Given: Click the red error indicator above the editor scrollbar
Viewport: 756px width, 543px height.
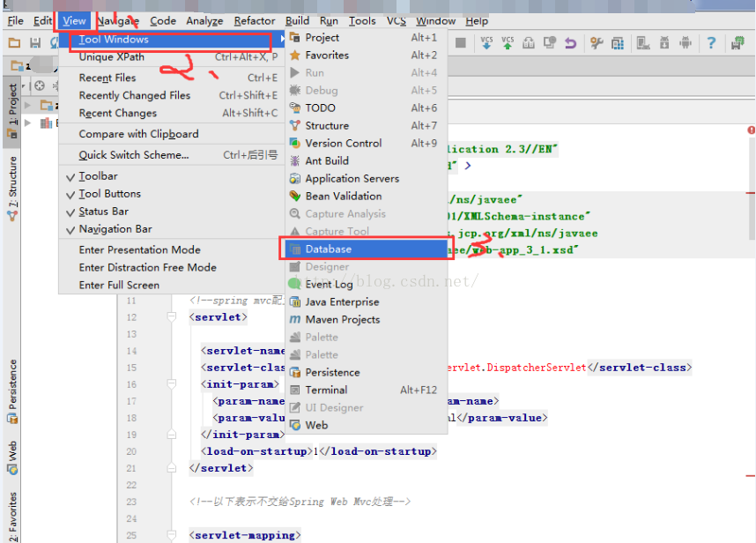Looking at the screenshot, I should coord(752,130).
